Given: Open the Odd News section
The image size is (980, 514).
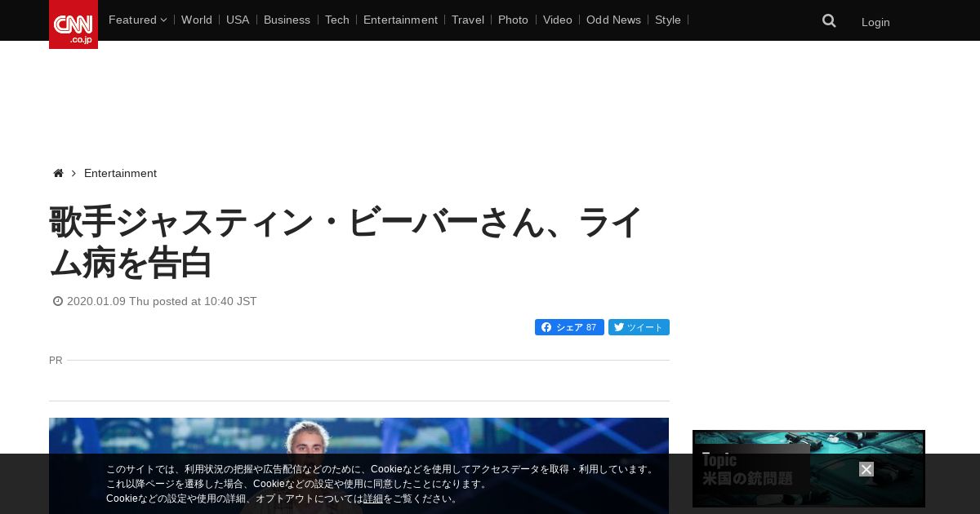Looking at the screenshot, I should [x=613, y=20].
